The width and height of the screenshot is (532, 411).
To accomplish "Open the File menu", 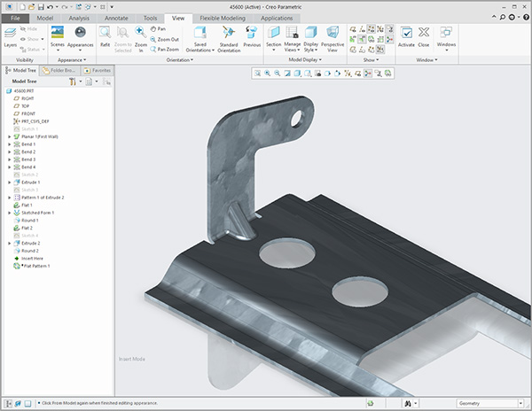I will coord(16,17).
